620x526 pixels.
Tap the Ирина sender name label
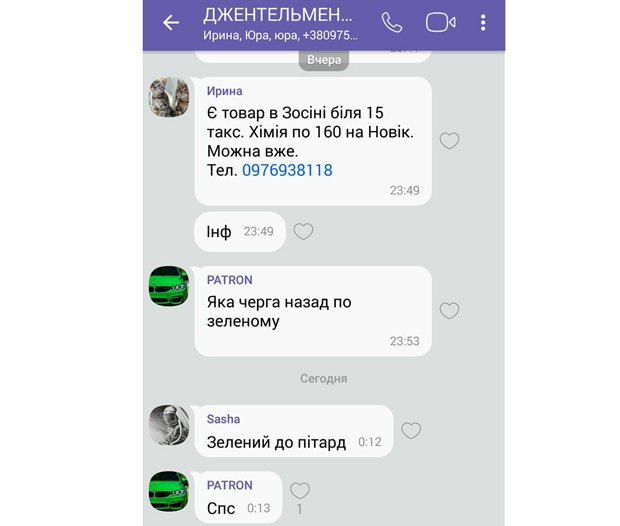[x=225, y=91]
